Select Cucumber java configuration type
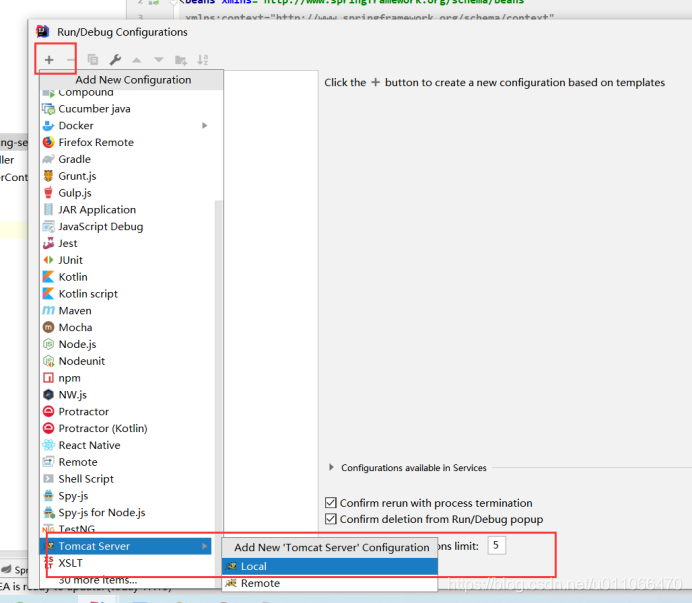The height and width of the screenshot is (603, 692). click(x=127, y=109)
